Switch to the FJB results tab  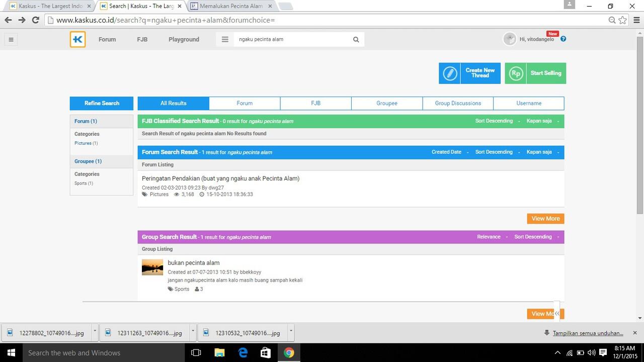click(x=315, y=103)
